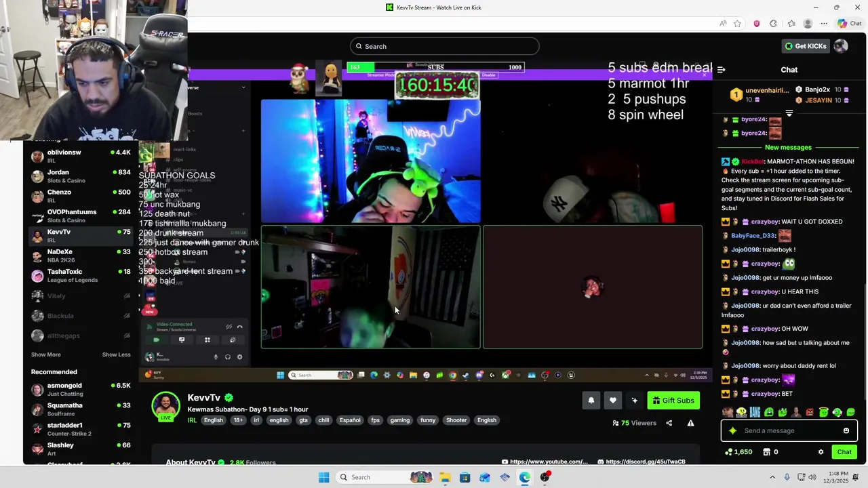Open the channel points 1,650 balance
The image size is (868, 488).
[738, 452]
